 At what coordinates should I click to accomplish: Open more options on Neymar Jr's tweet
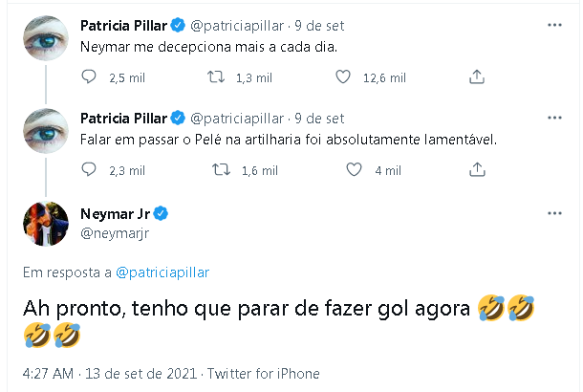(555, 210)
